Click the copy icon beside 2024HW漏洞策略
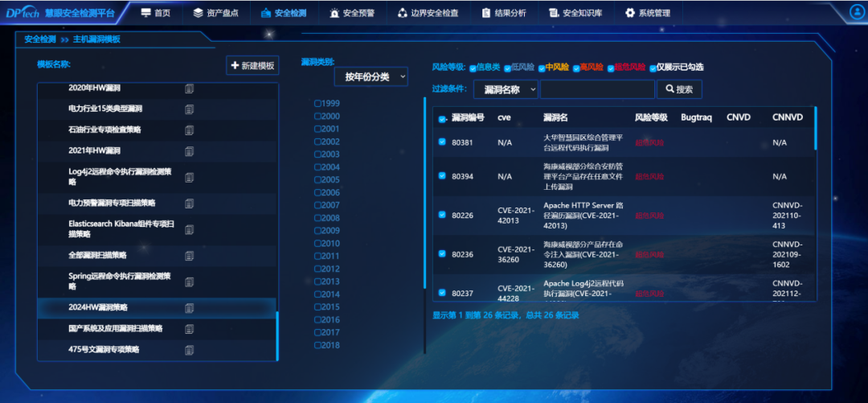The image size is (868, 403). click(190, 308)
